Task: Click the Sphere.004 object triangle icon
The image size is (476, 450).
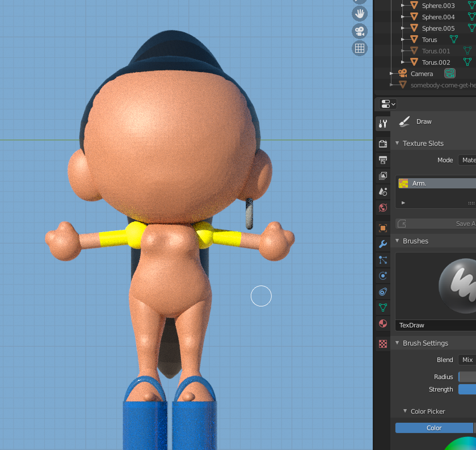Action: pos(414,16)
